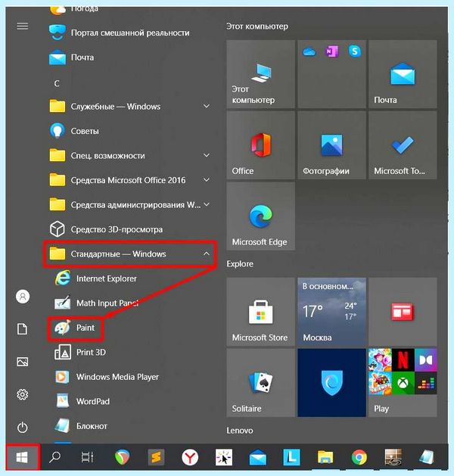
Task: Click the power button in Start sidebar
Action: (23, 428)
